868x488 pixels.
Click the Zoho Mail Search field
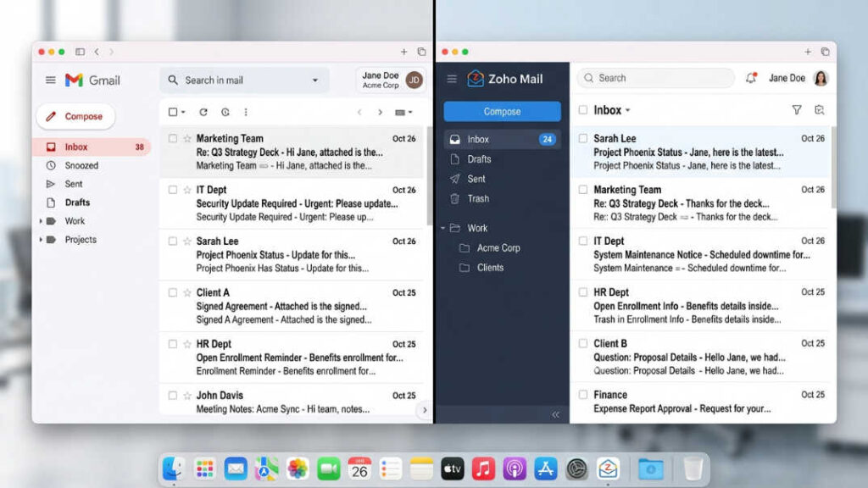pos(656,78)
